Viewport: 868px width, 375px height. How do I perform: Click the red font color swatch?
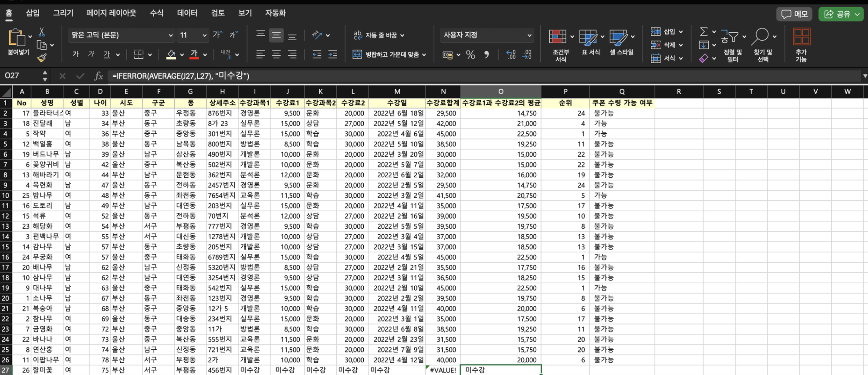[x=194, y=54]
